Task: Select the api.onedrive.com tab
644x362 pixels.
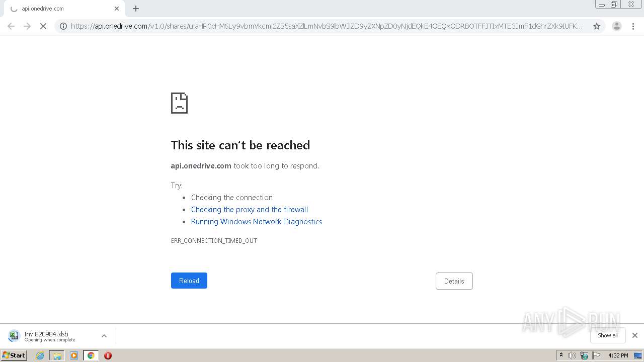Action: point(63,9)
